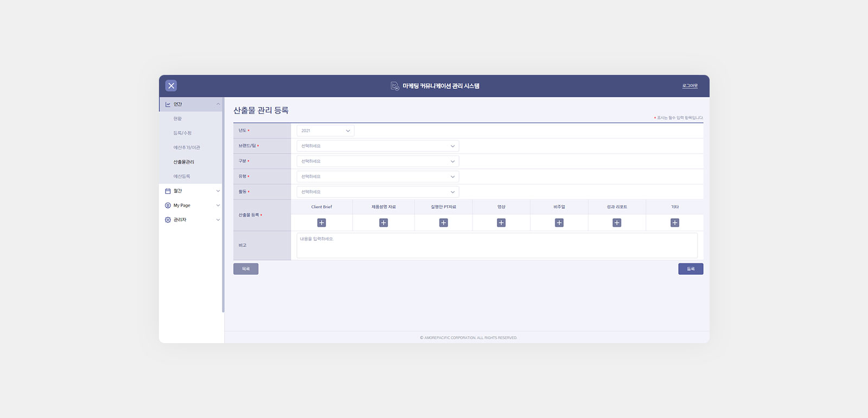Open the 구분 select dropdown

point(378,161)
